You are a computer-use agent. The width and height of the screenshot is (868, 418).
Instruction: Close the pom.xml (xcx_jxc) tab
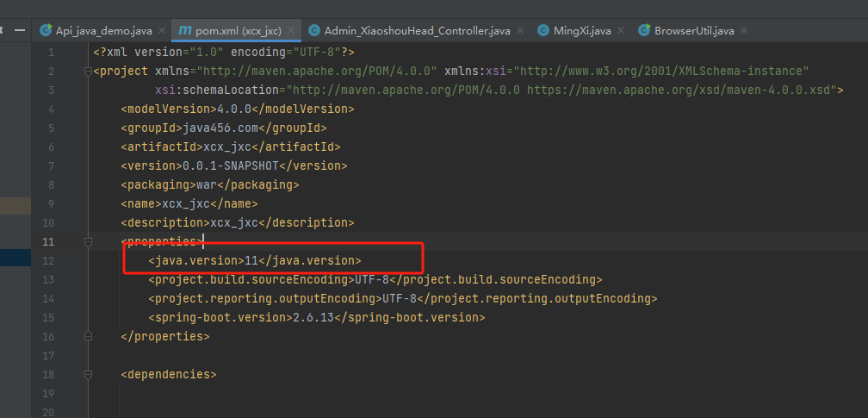coord(291,30)
